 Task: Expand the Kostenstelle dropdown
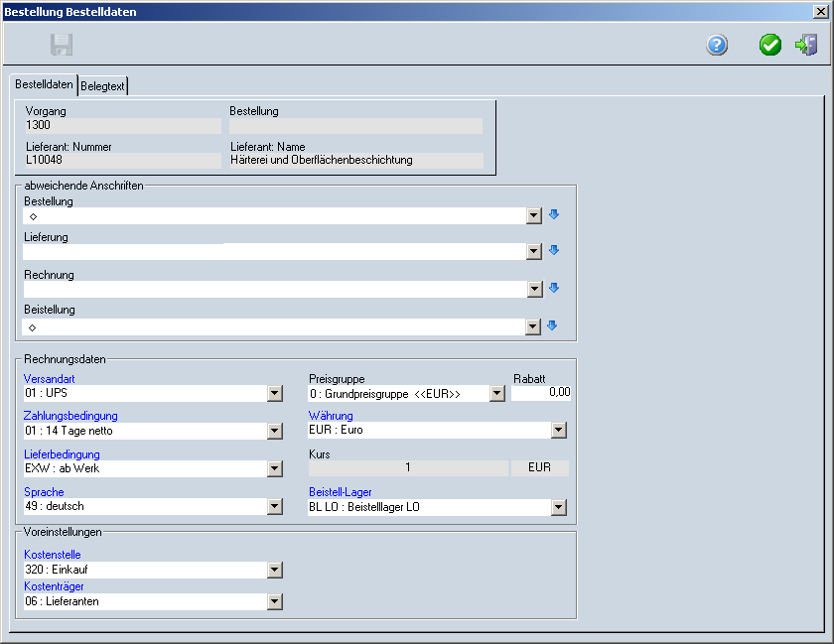[x=275, y=571]
